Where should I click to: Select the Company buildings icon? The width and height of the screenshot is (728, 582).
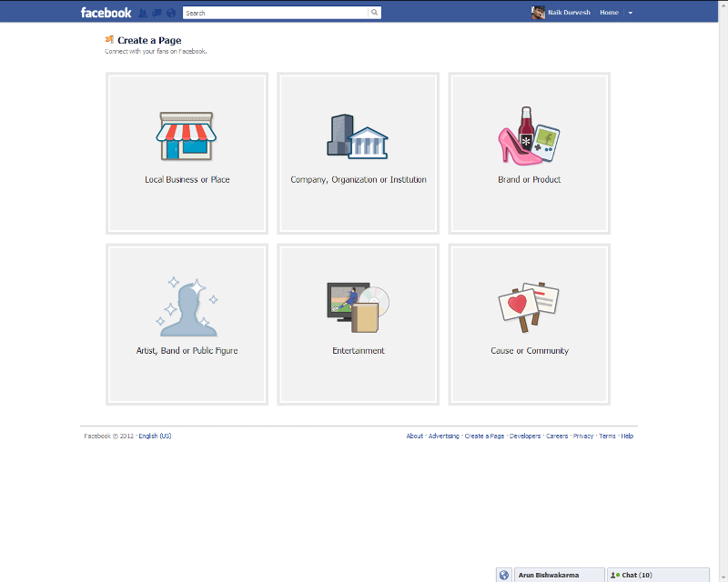[358, 136]
